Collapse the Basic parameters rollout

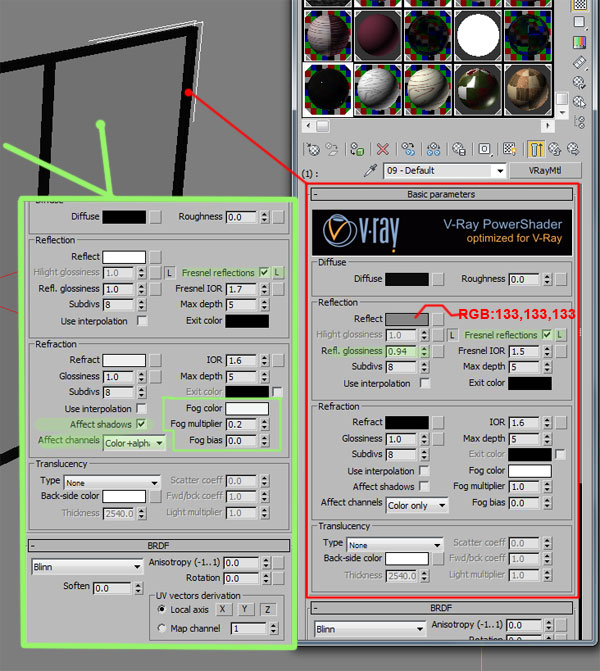[441, 194]
